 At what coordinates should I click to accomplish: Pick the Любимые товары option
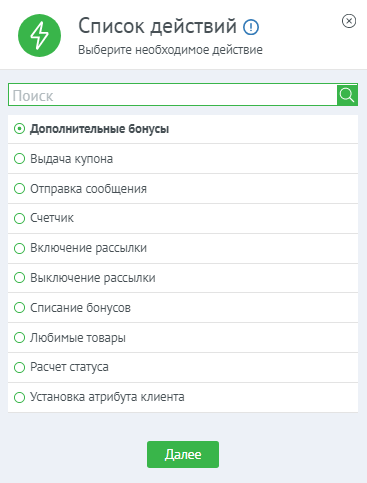pos(183,338)
